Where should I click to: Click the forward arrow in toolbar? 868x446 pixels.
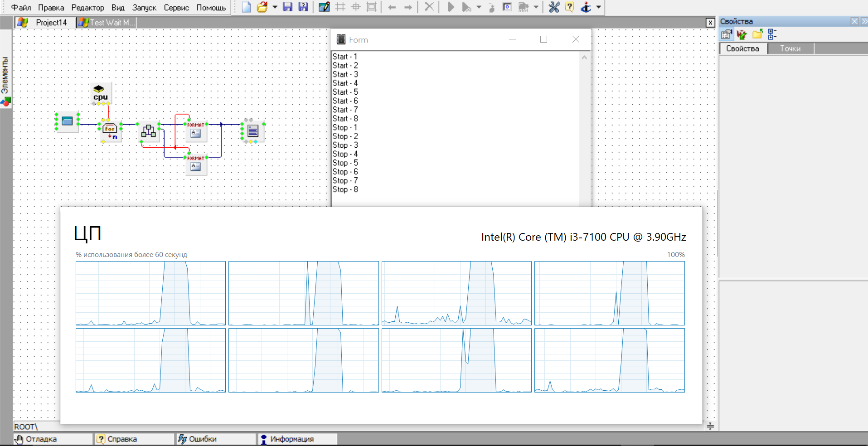click(408, 7)
